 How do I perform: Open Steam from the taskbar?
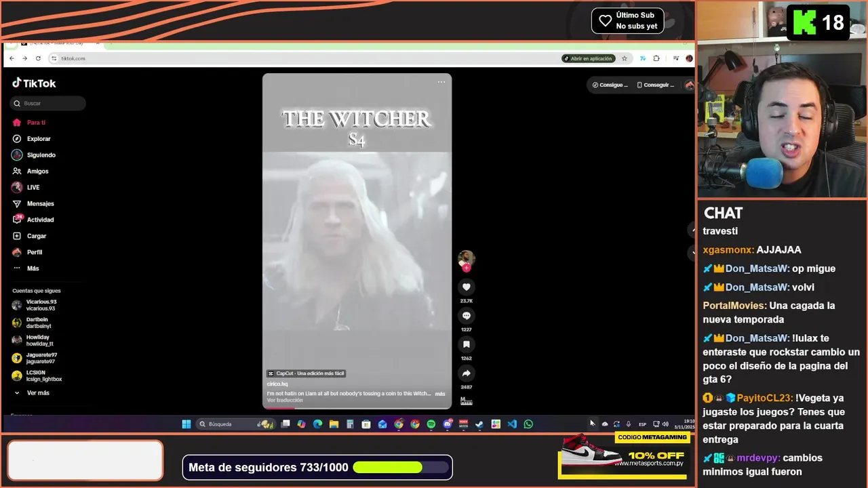479,424
